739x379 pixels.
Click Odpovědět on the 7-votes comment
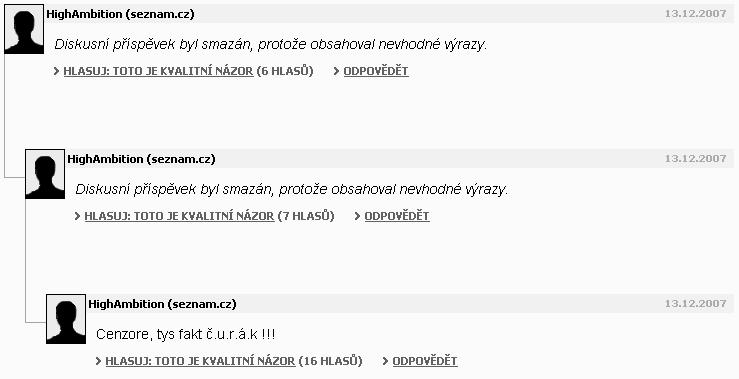(397, 216)
